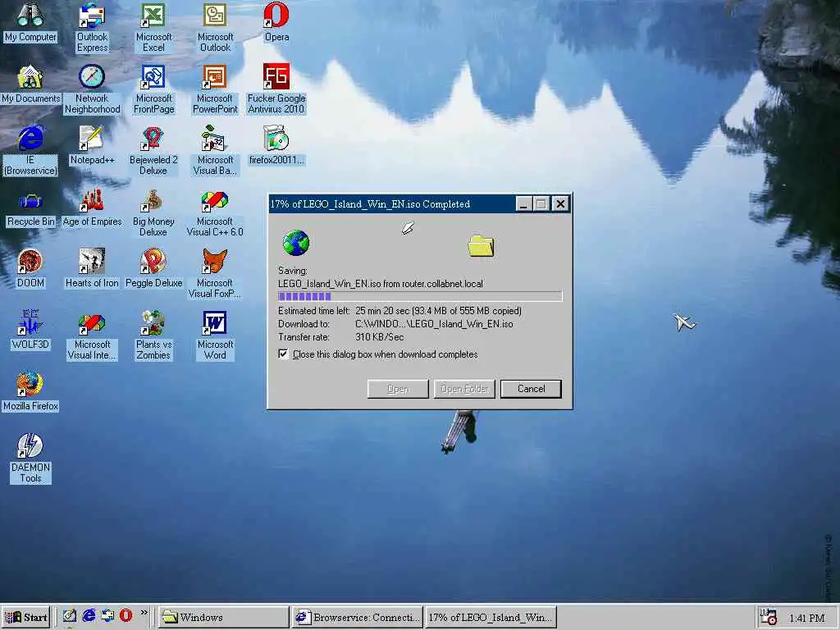Open Microsoft Visual FoxPro shortcut

tap(215, 273)
